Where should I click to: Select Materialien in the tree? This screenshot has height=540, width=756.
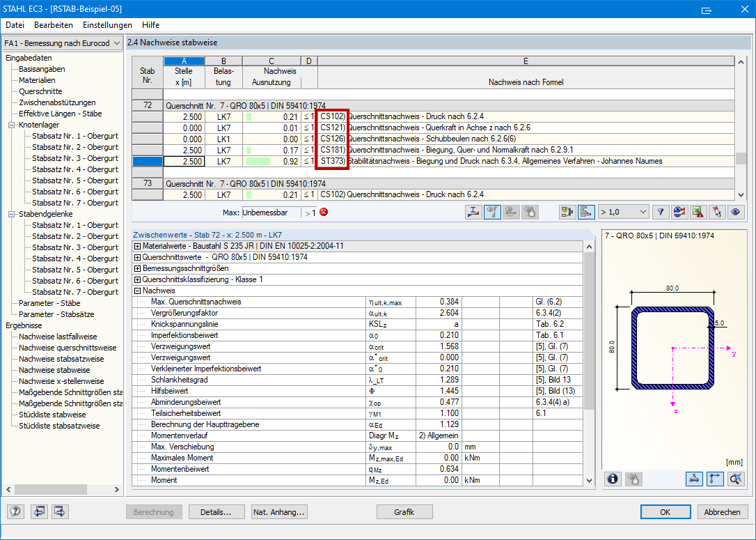[x=37, y=80]
